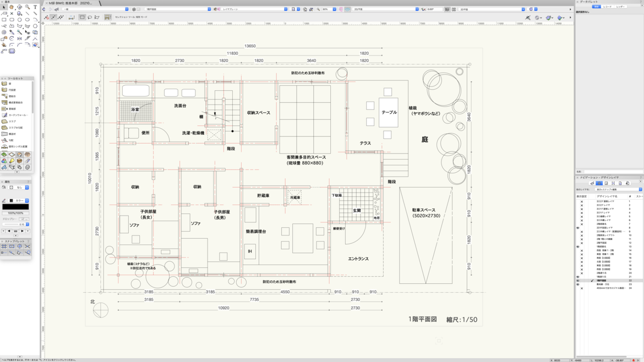Open the layer options dropdown (表示+スナップ+編集)
The width and height of the screenshot is (644, 362).
coord(618,189)
